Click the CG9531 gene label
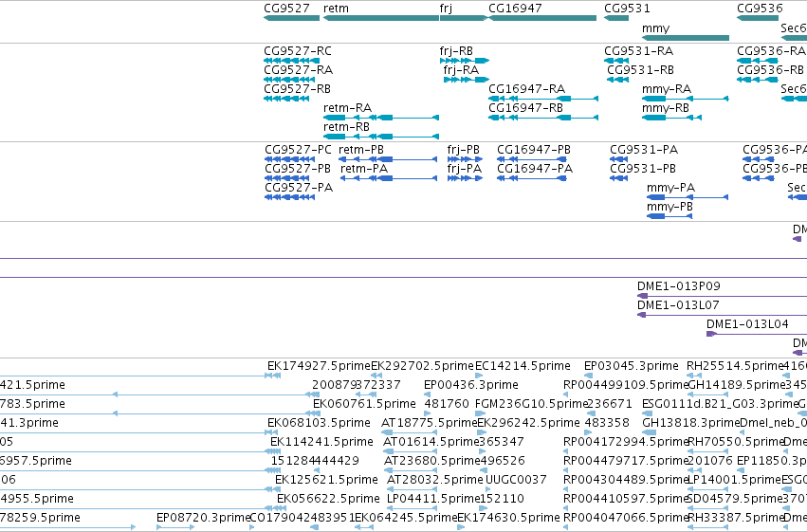 tap(627, 9)
